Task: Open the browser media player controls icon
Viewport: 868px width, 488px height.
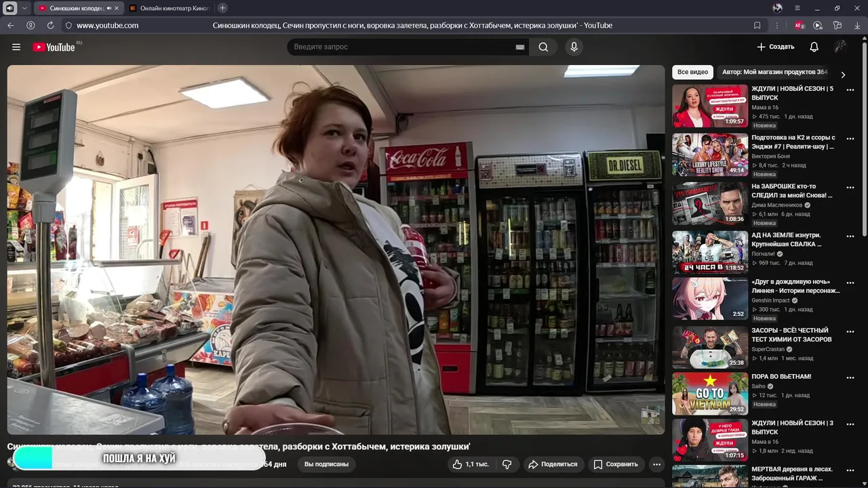Action: (818, 25)
